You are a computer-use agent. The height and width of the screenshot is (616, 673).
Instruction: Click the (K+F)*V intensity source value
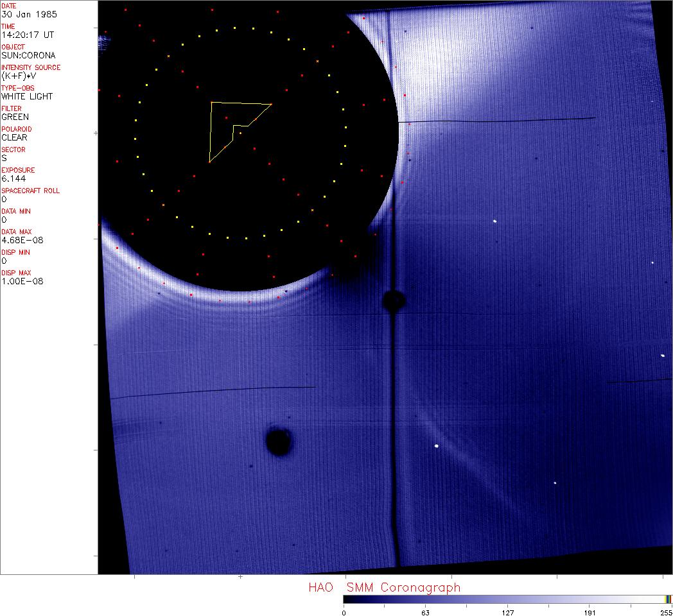pyautogui.click(x=21, y=76)
